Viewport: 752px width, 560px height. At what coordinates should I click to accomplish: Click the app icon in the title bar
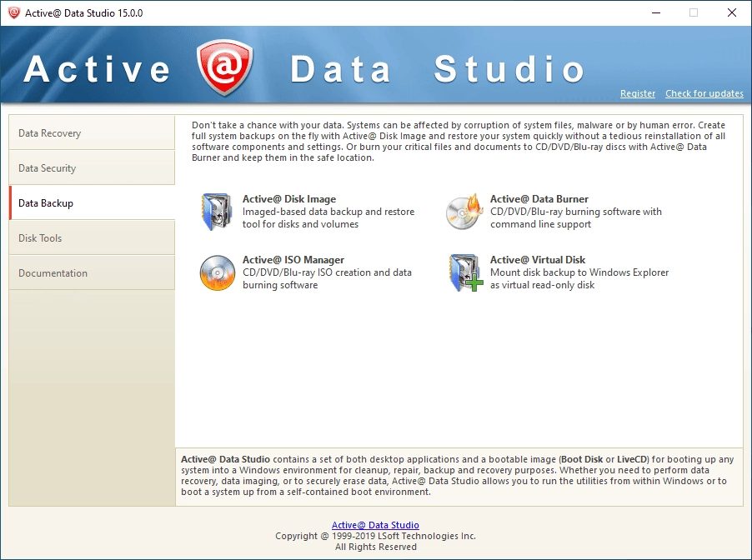pos(14,13)
